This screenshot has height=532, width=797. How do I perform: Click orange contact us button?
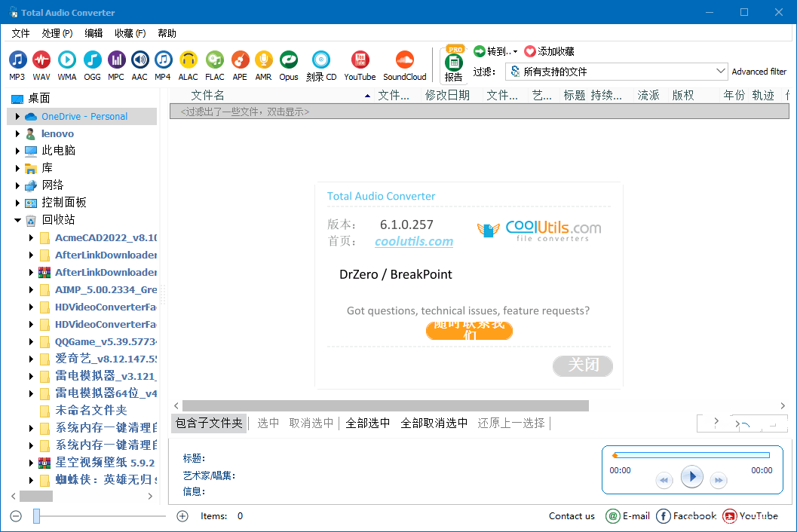469,331
